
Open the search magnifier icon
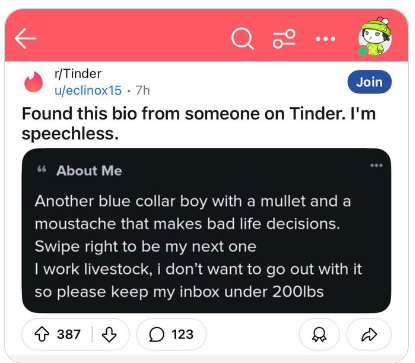pyautogui.click(x=243, y=39)
